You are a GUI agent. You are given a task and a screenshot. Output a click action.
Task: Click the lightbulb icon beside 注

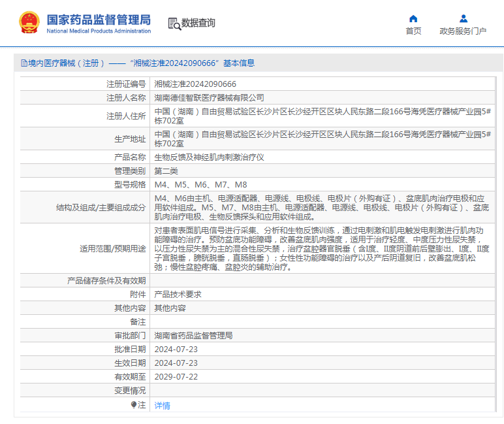coord(134,405)
